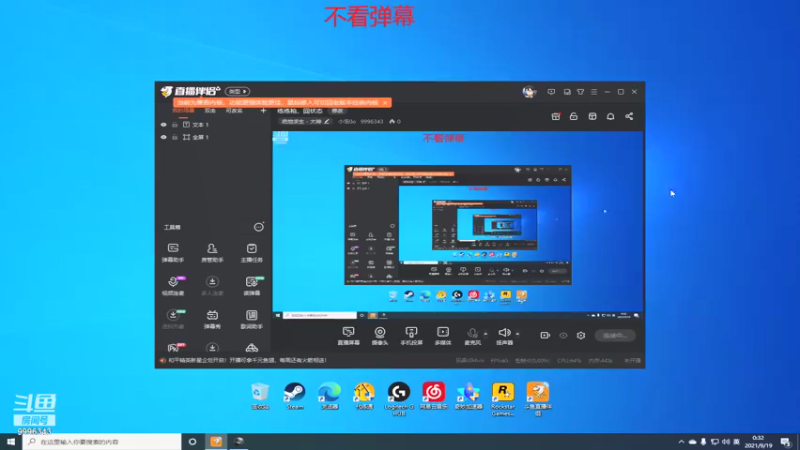800x450 pixels.
Task: Open the settings gear next to stream button
Action: point(581,335)
